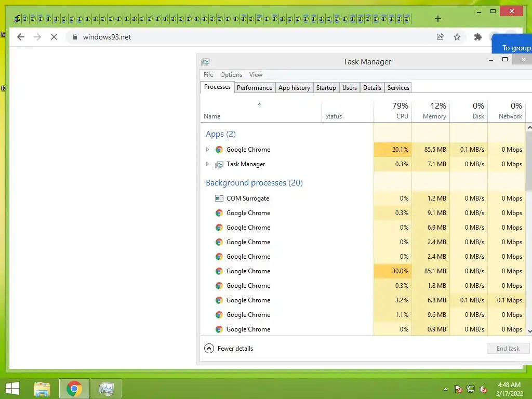The height and width of the screenshot is (399, 532).
Task: Click the Background processes (20) heading
Action: pyautogui.click(x=254, y=183)
